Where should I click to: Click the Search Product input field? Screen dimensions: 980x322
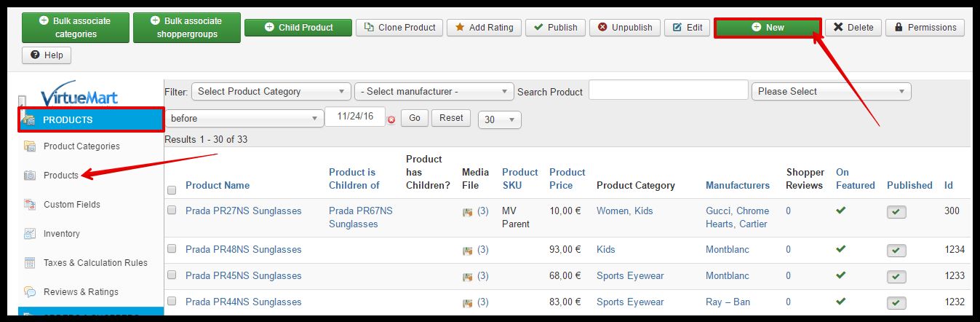pyautogui.click(x=669, y=90)
